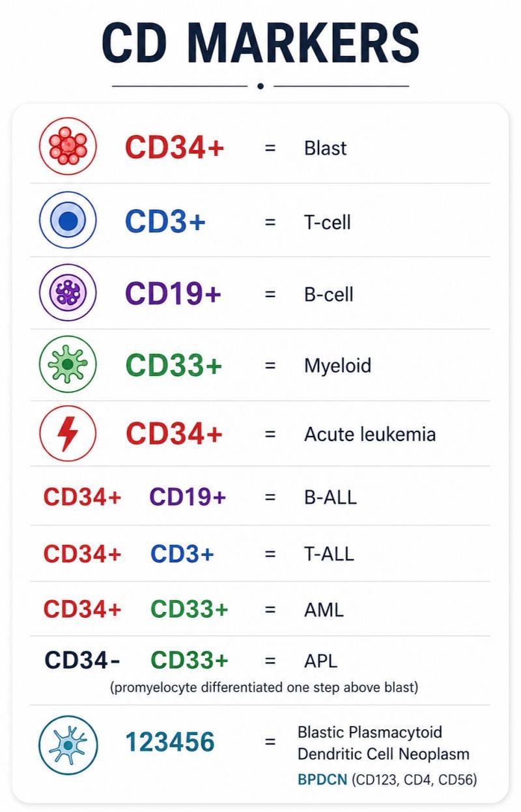Click the teal dendritic cell icon
Screen dimensions: 521x812
coord(68,745)
